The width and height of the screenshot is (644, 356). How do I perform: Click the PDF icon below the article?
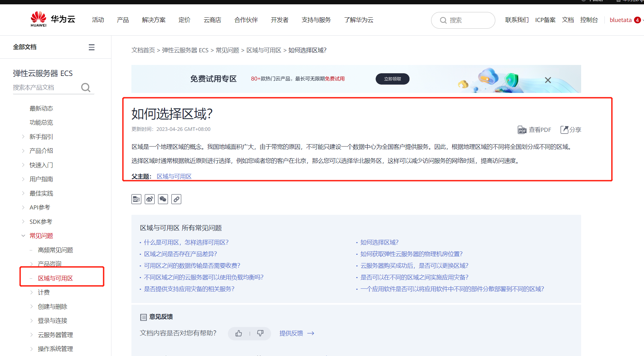point(136,199)
